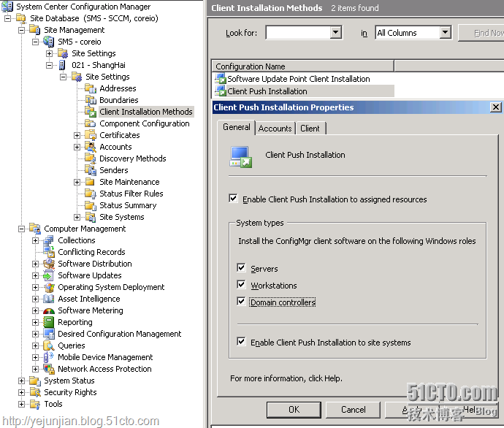Screen dimensions: 504x428
Task: Click the Client Installation Methods tree icon
Action: (91, 112)
